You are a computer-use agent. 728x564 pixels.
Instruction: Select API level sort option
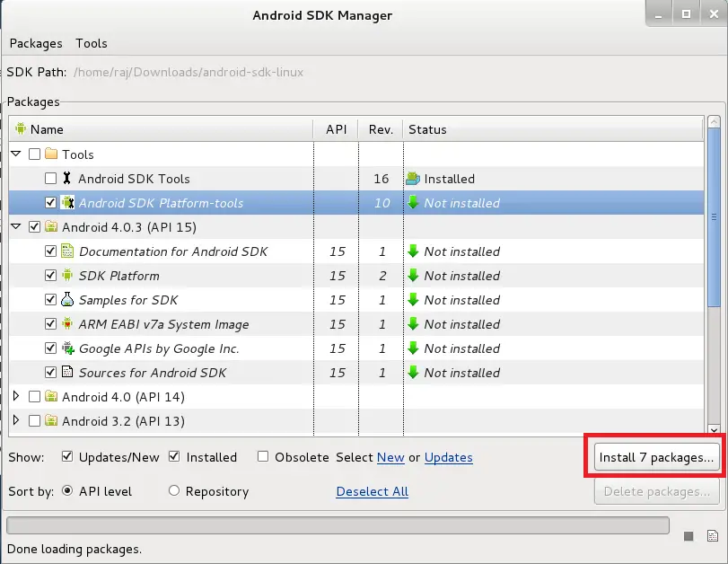[x=67, y=490]
